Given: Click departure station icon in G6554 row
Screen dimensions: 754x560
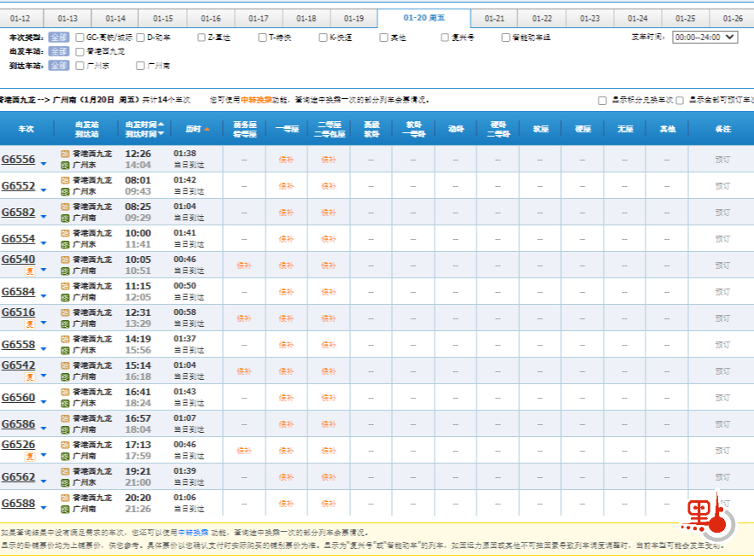Looking at the screenshot, I should [x=65, y=233].
